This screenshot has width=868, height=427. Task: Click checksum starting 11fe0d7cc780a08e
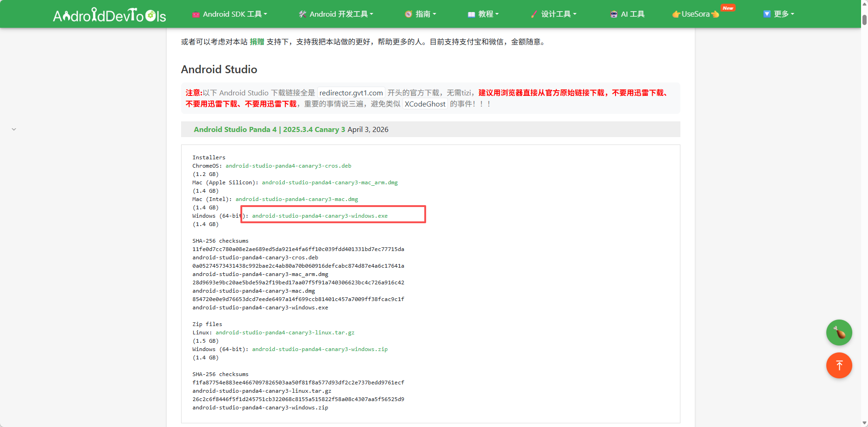pos(298,249)
